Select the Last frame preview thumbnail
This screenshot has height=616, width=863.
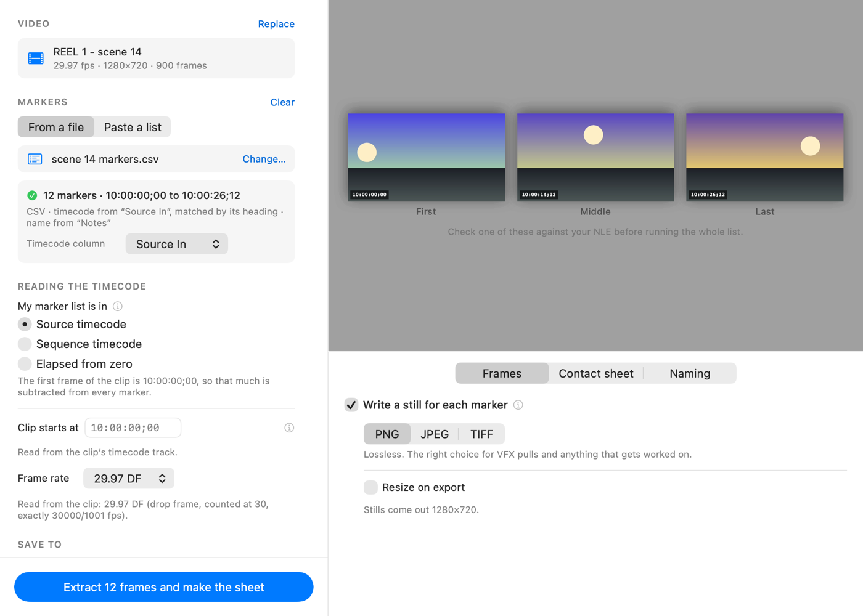pos(765,157)
